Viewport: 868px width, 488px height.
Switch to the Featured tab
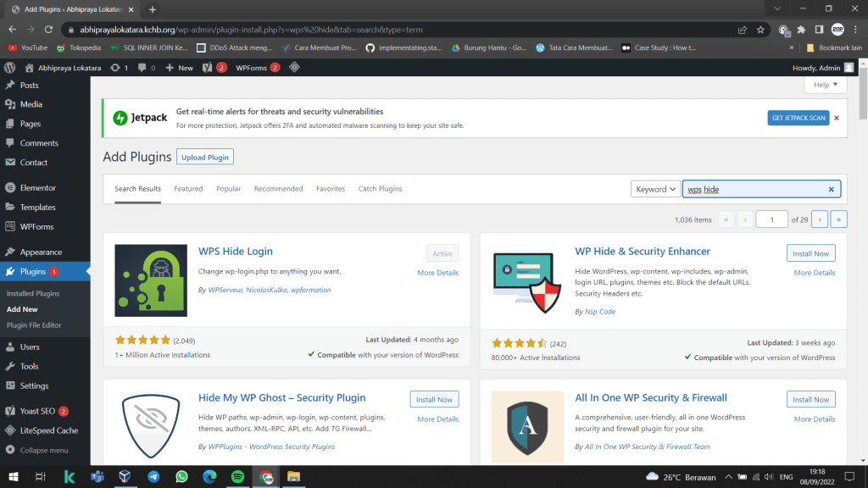188,189
